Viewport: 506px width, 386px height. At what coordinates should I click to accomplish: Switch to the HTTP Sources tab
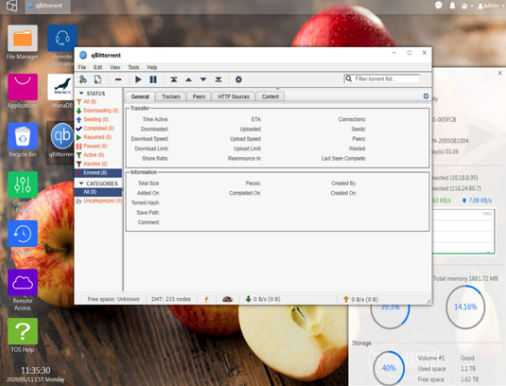pyautogui.click(x=234, y=97)
